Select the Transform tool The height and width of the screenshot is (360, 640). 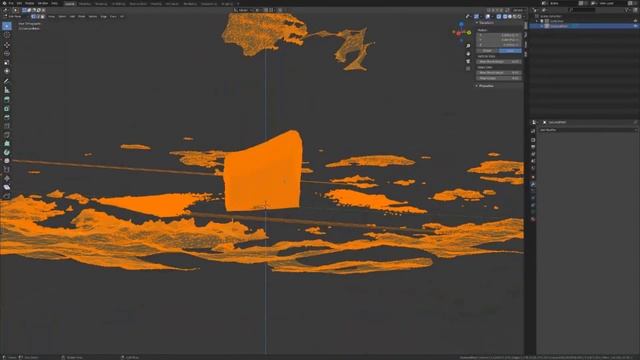7,71
